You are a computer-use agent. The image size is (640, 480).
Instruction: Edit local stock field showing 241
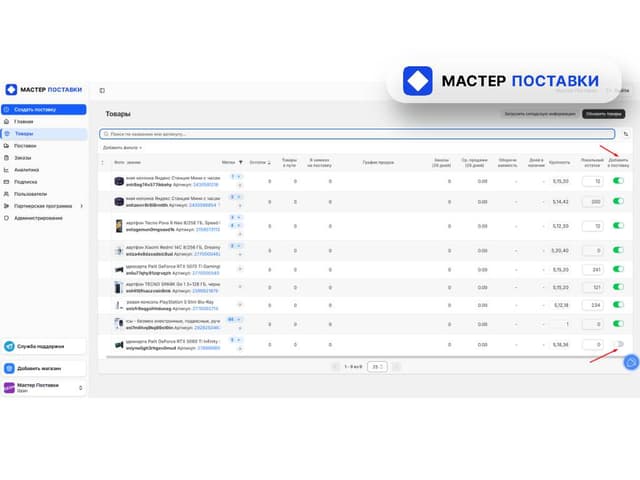point(593,269)
